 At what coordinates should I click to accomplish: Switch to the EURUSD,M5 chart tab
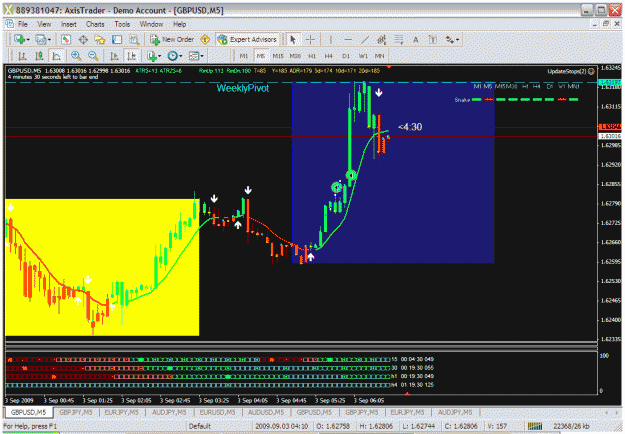tap(218, 412)
